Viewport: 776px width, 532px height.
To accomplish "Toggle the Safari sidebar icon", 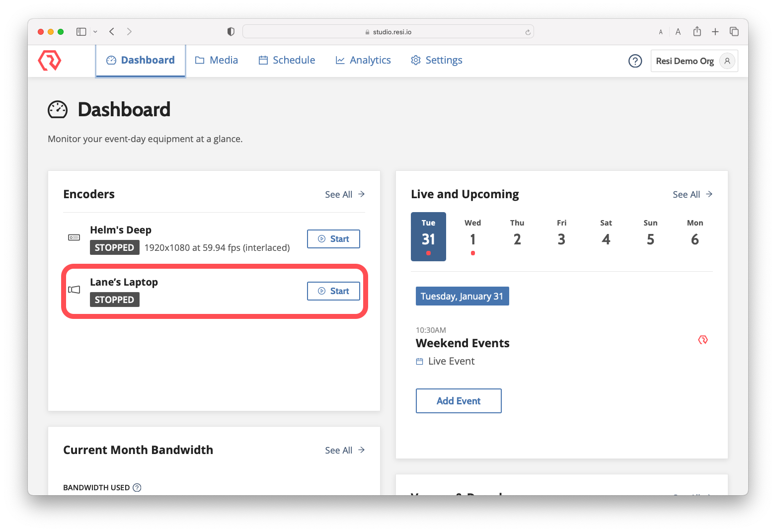I will [81, 32].
